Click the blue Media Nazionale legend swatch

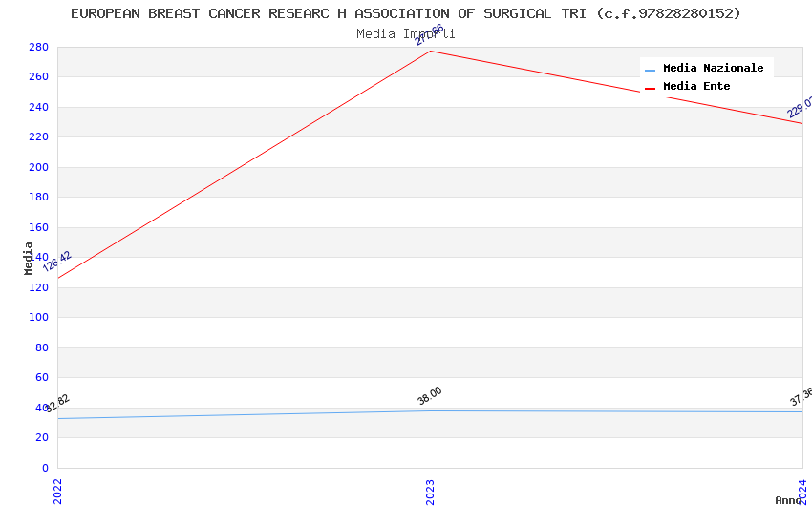[x=650, y=70]
